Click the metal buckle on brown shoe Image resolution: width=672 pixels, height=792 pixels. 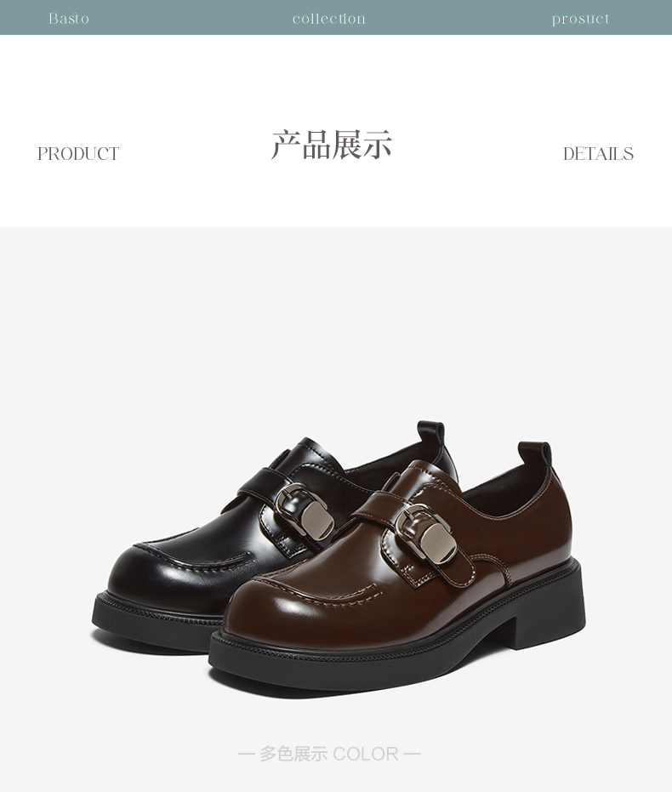(425, 534)
